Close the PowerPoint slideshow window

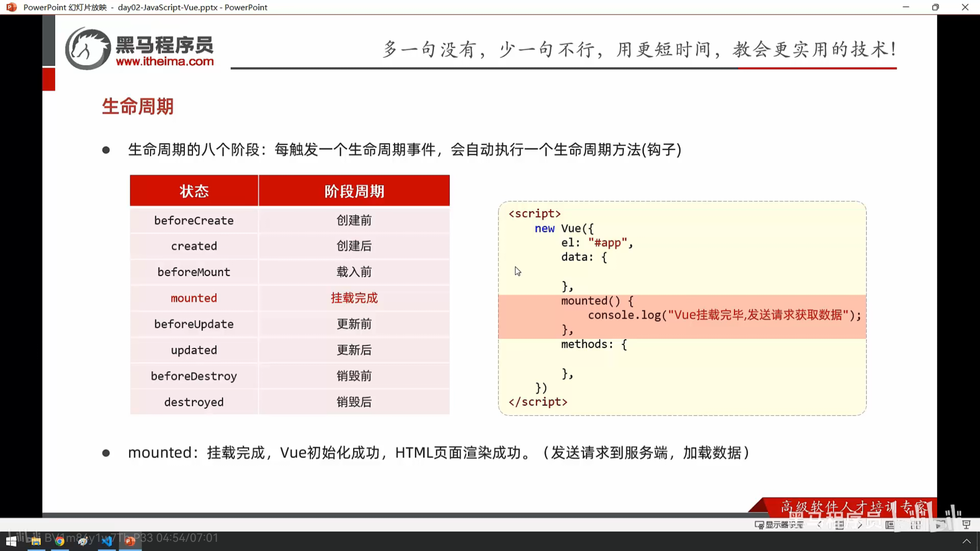(x=965, y=7)
